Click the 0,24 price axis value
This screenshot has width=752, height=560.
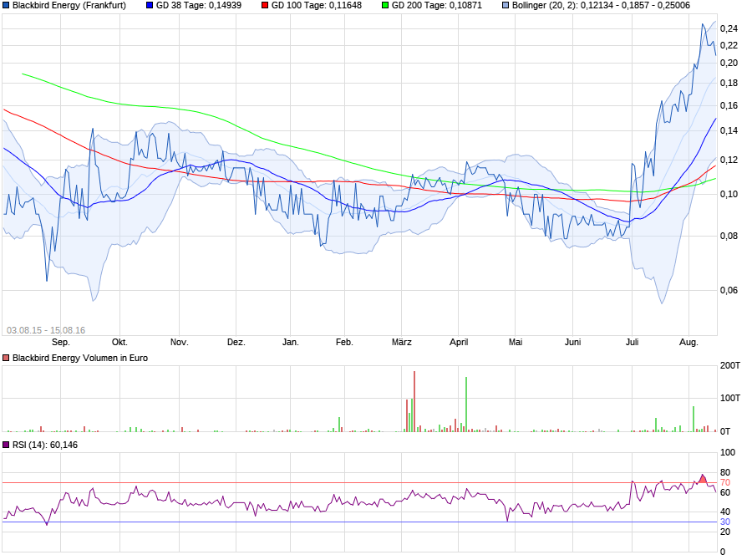(x=729, y=28)
